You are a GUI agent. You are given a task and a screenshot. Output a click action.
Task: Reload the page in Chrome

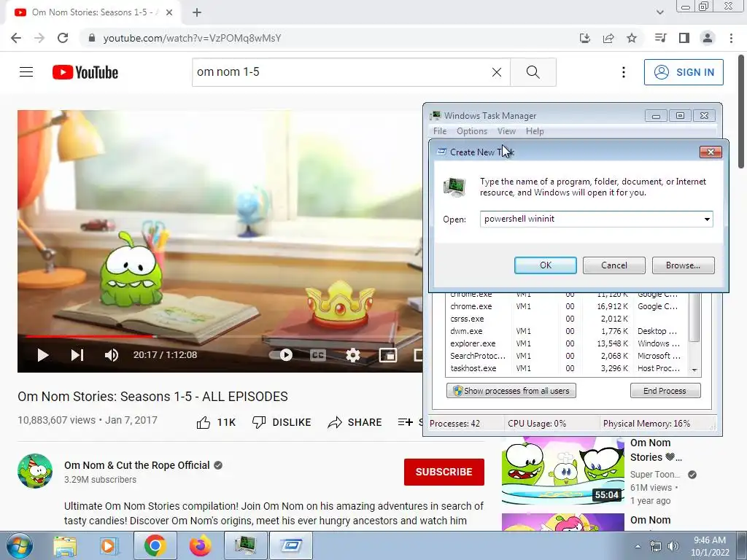click(63, 38)
